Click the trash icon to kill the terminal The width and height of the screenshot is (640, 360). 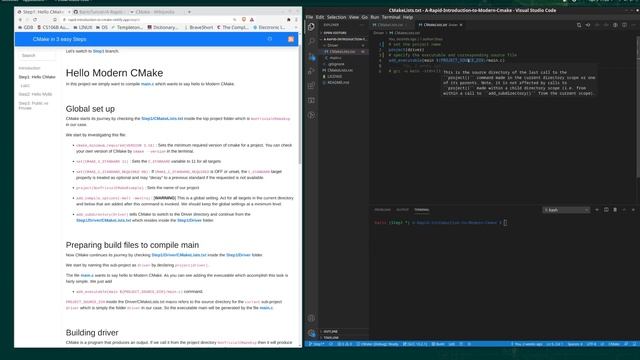[x=615, y=210]
